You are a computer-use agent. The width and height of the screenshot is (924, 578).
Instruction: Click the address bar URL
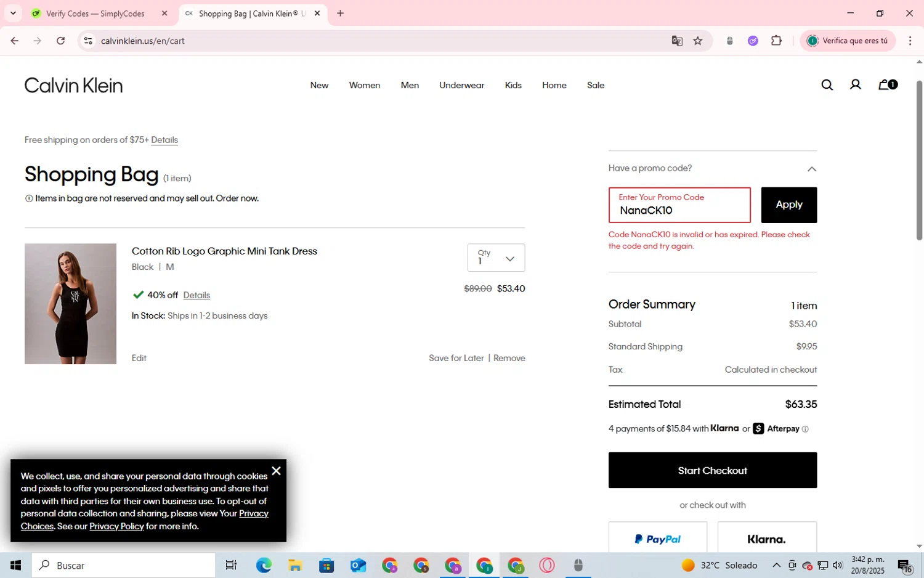143,41
